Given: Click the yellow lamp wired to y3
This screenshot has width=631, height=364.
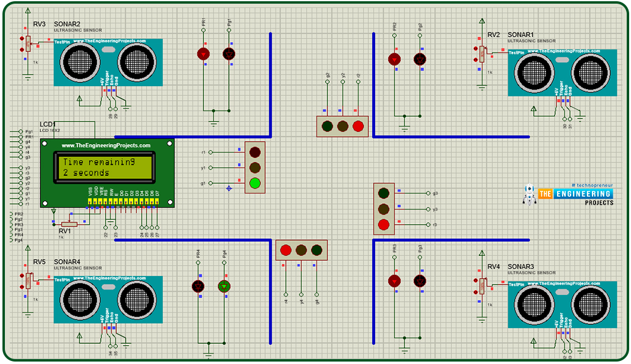Looking at the screenshot, I should (x=384, y=209).
